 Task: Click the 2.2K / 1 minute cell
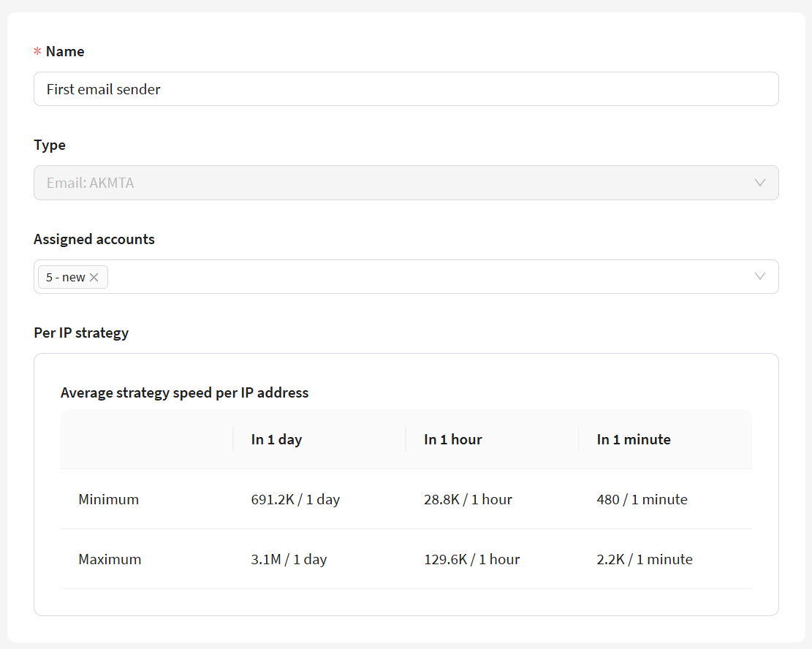[644, 559]
